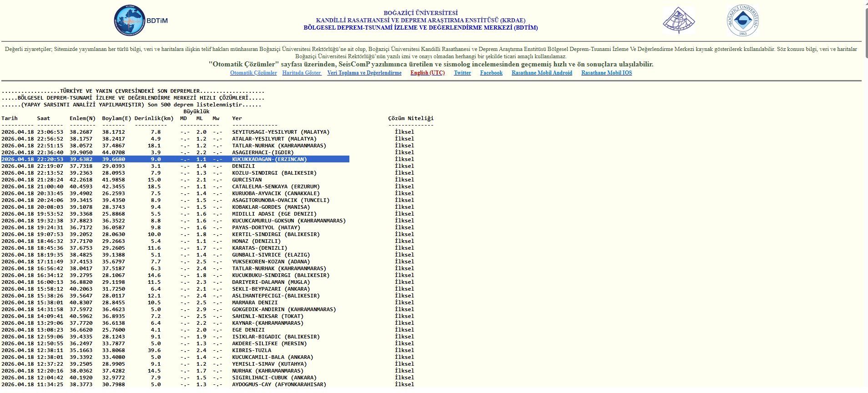The width and height of the screenshot is (868, 393).
Task: Open the Haritada Göster map link
Action: (x=302, y=73)
